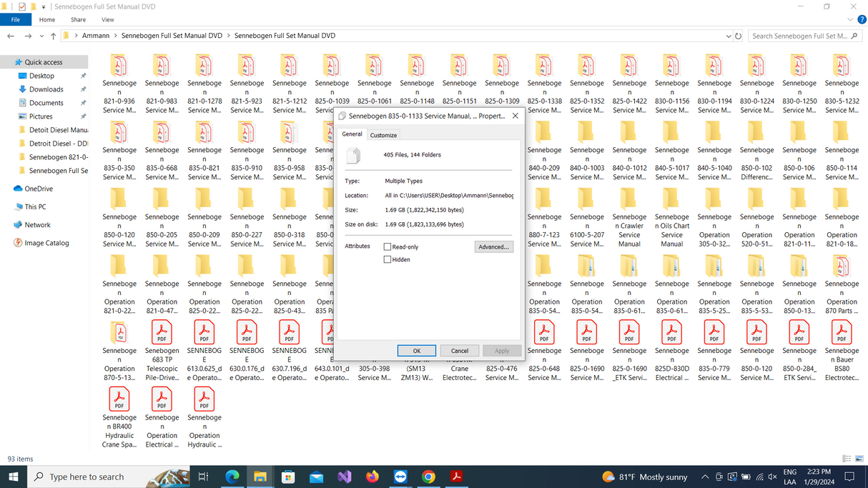This screenshot has height=488, width=868.
Task: Enable the Read-only attribute checkbox
Action: click(x=388, y=245)
